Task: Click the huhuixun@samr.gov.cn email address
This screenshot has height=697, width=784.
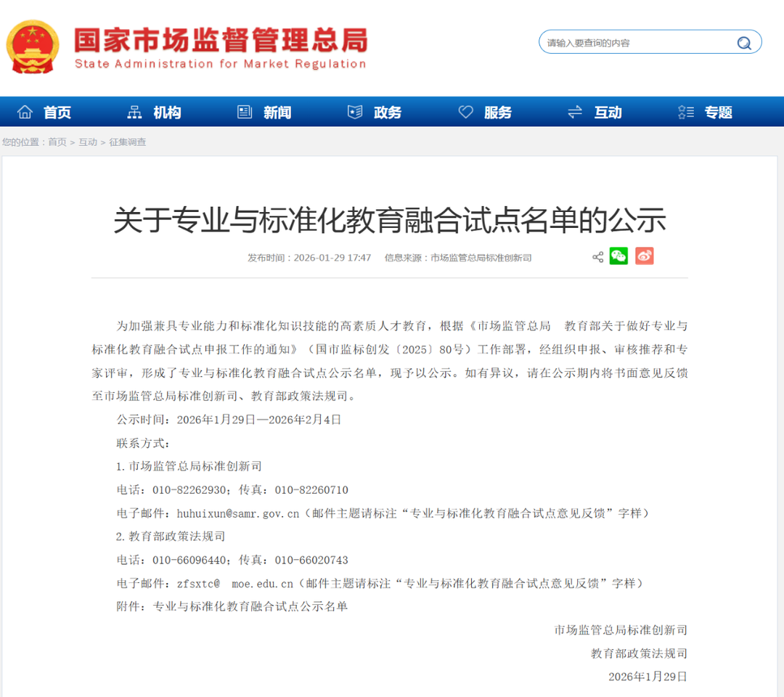Action: 238,513
